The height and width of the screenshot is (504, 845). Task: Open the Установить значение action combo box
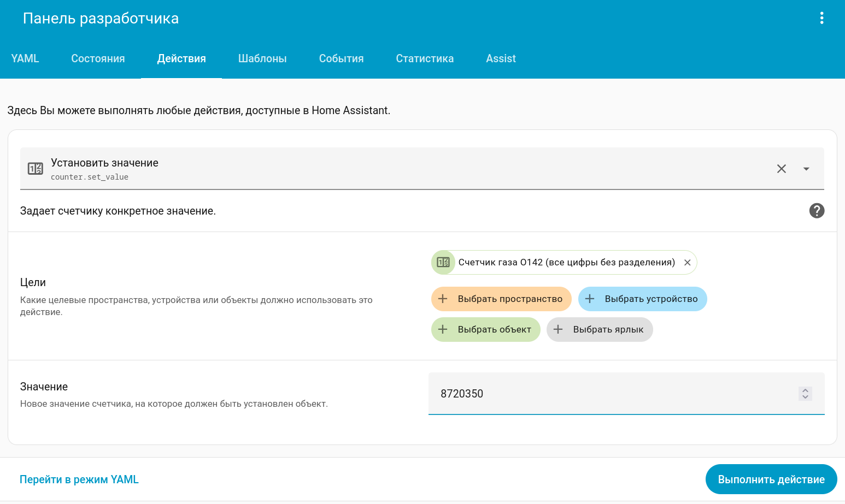pos(383,169)
